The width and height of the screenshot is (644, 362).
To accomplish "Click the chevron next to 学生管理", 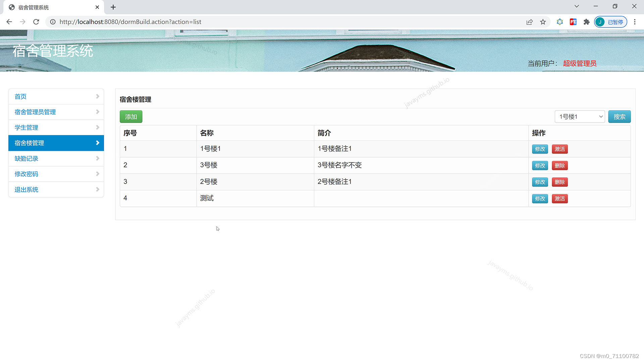I will 98,127.
